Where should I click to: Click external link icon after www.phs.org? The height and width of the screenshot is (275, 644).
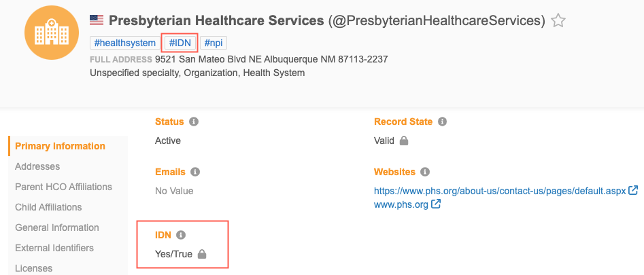coord(436,204)
